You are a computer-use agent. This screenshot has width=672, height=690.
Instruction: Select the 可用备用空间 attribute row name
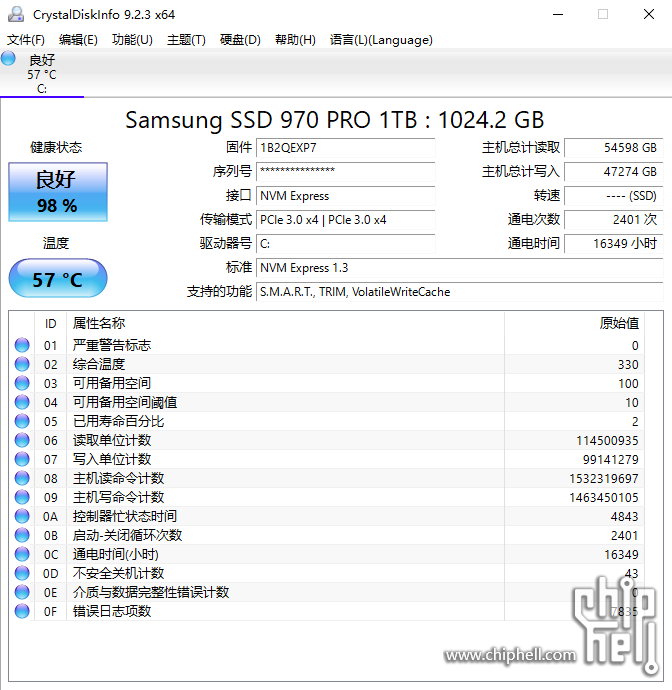(x=112, y=383)
